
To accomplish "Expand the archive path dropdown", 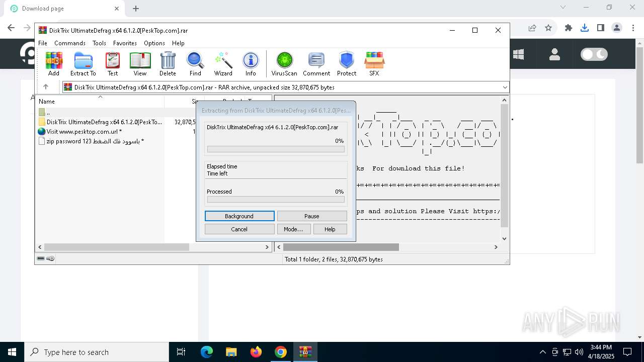I will point(505,87).
